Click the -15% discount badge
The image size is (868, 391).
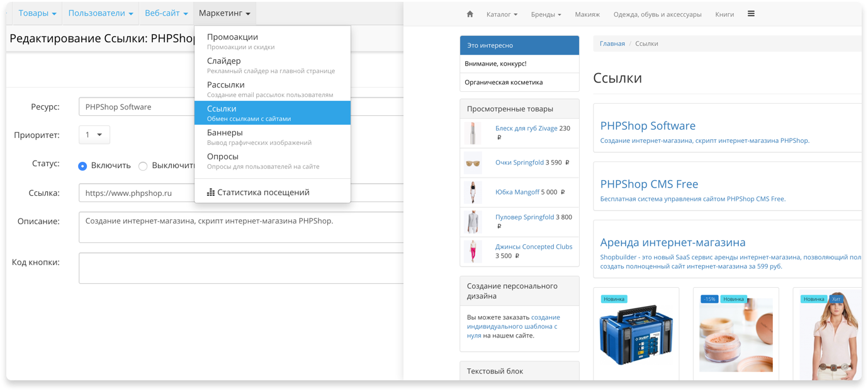(x=709, y=299)
